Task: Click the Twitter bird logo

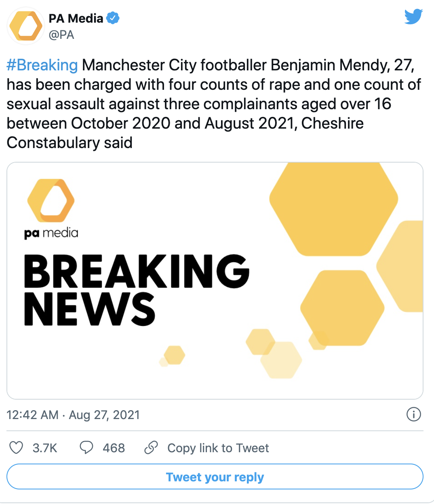Action: (413, 17)
